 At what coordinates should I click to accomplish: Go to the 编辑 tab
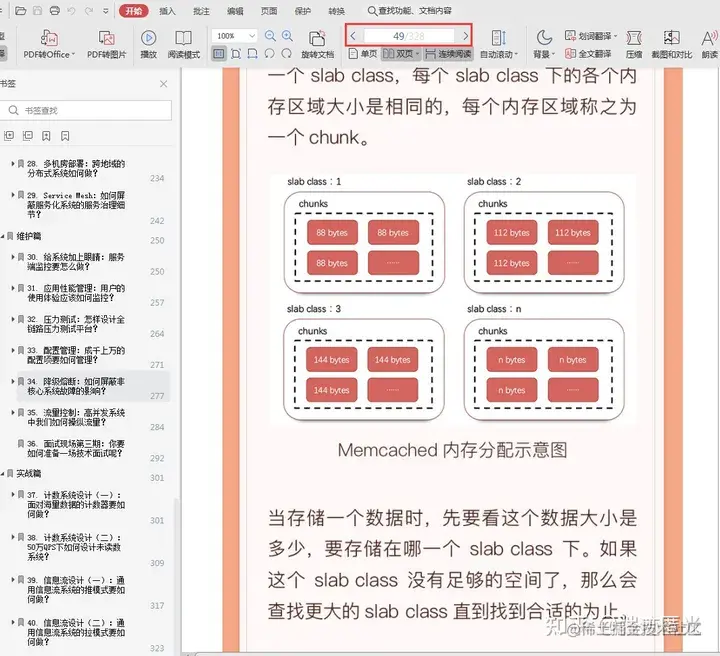coord(235,11)
